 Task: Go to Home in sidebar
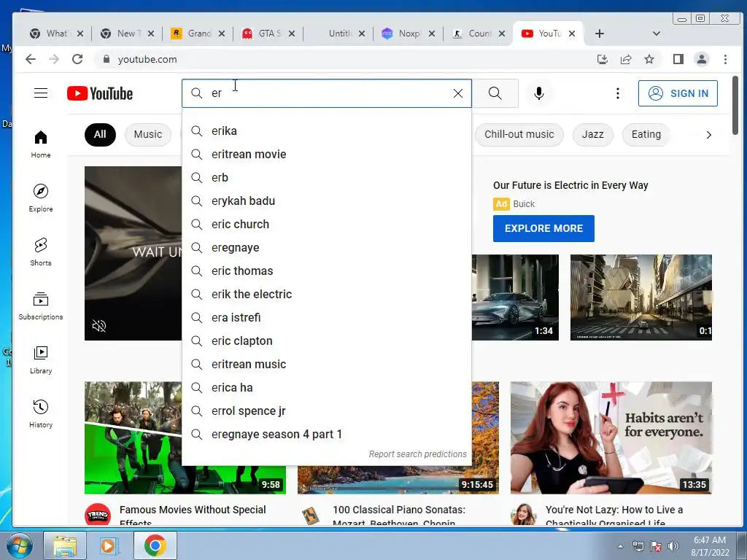click(41, 144)
